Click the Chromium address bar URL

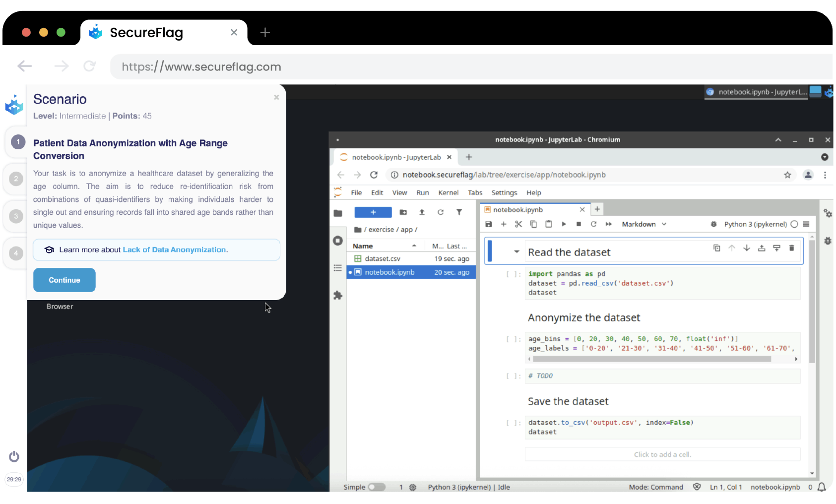[x=504, y=175]
